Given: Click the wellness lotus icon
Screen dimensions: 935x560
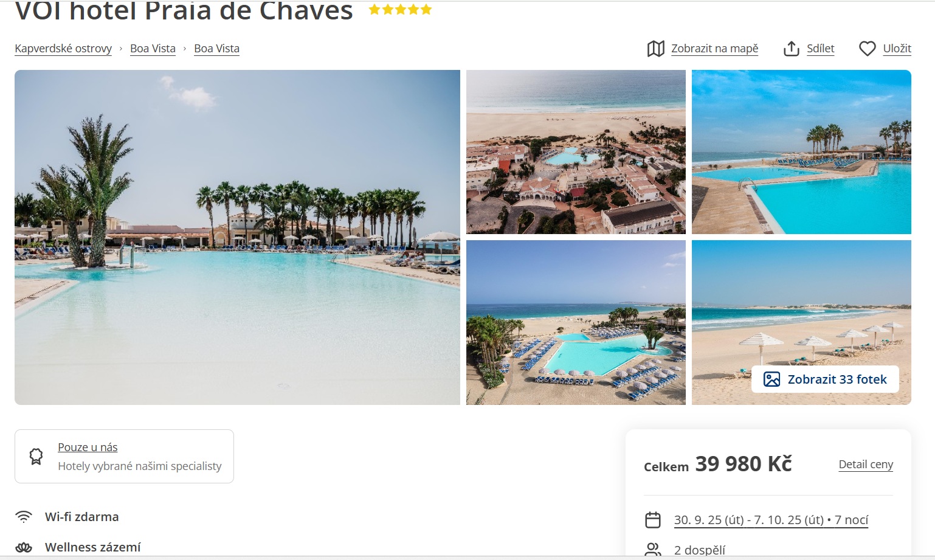Looking at the screenshot, I should coord(24,547).
